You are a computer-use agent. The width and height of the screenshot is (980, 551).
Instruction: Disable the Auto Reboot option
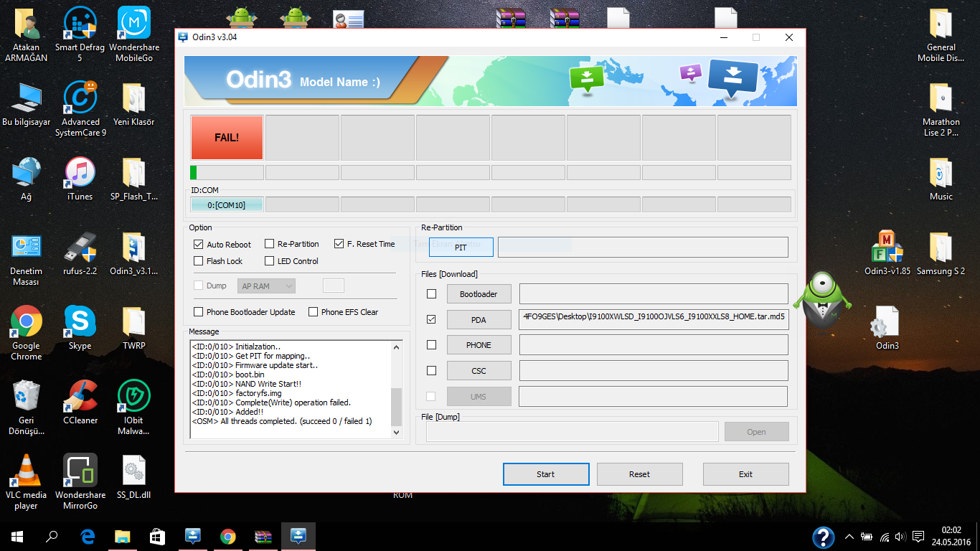(199, 244)
